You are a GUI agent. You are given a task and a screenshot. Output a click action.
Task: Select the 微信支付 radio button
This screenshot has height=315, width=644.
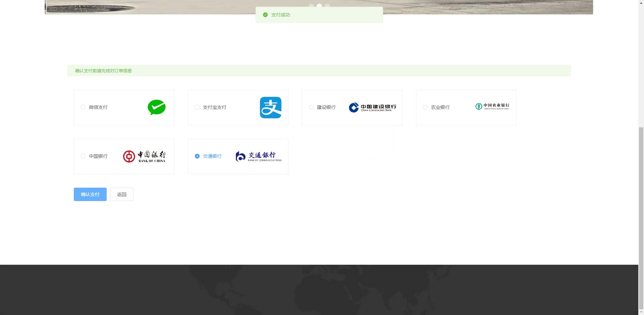click(83, 107)
